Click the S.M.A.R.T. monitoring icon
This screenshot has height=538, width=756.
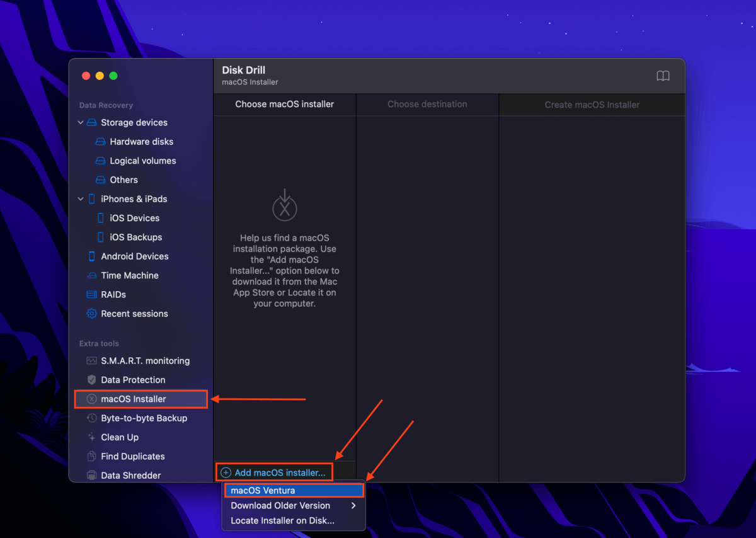[92, 361]
